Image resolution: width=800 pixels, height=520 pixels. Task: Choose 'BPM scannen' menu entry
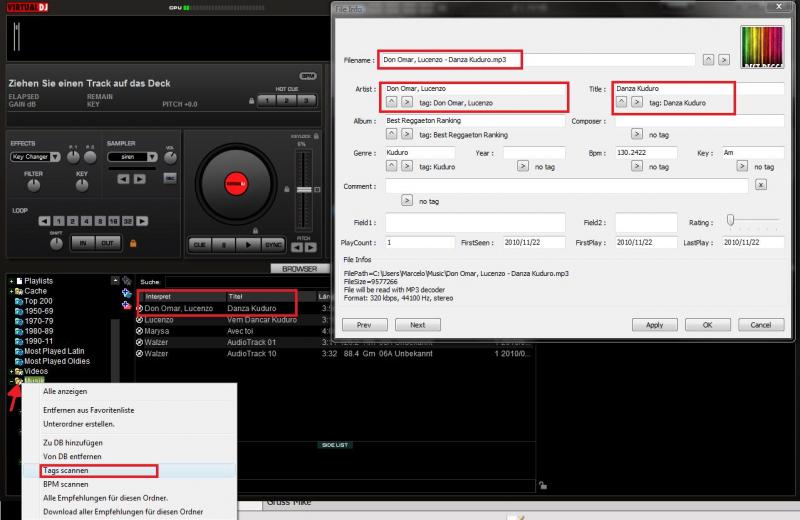pos(66,483)
